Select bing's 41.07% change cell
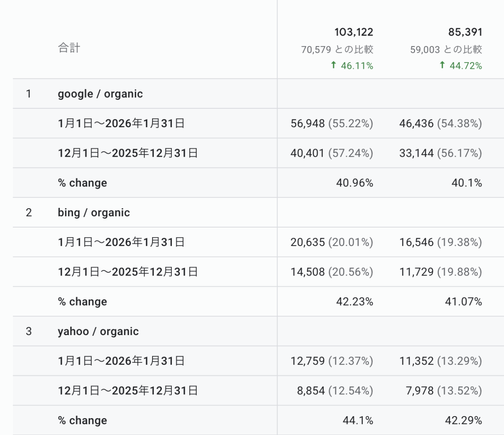This screenshot has width=504, height=435. click(x=463, y=301)
